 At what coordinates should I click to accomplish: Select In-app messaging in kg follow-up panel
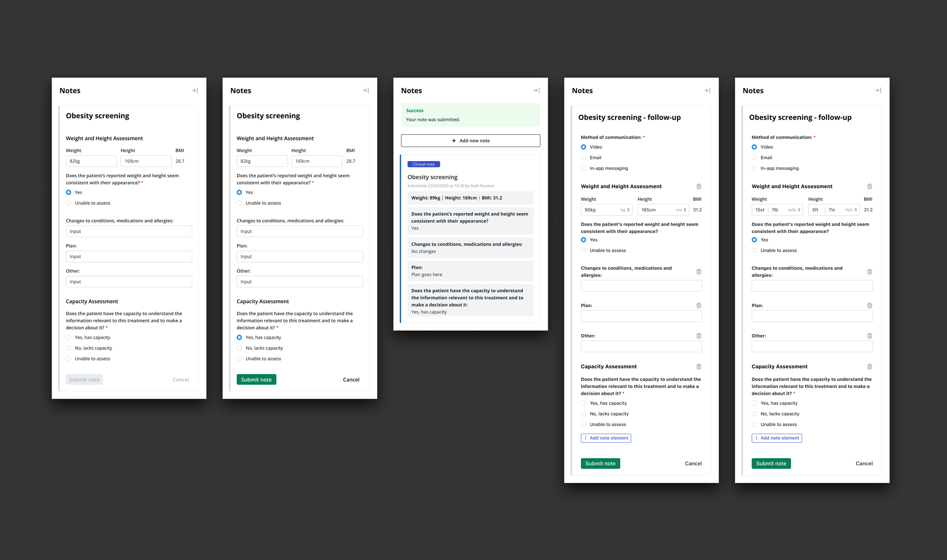(x=584, y=168)
